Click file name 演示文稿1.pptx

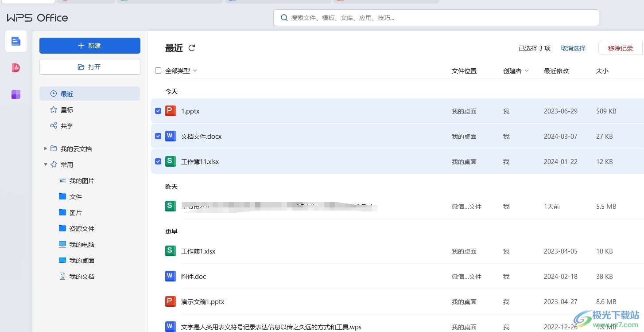coord(203,302)
